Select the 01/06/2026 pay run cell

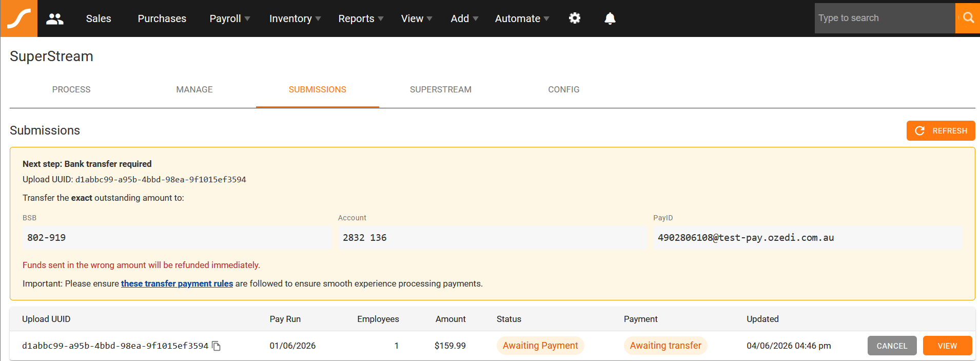point(292,346)
